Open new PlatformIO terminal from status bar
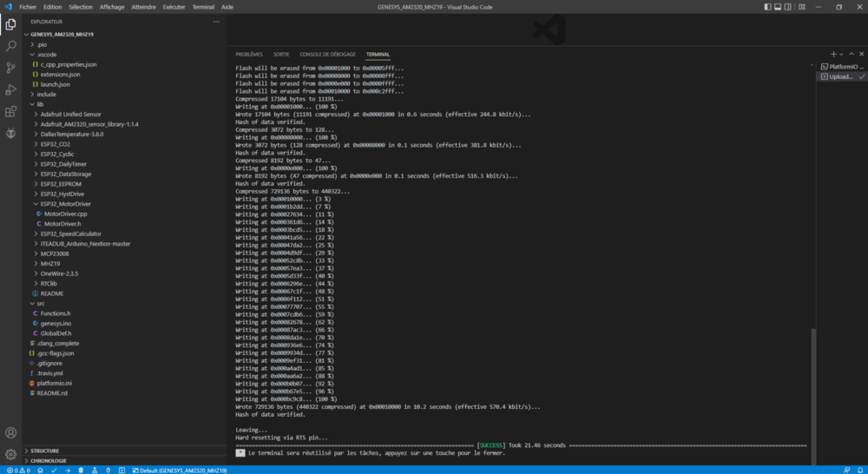 click(122, 471)
